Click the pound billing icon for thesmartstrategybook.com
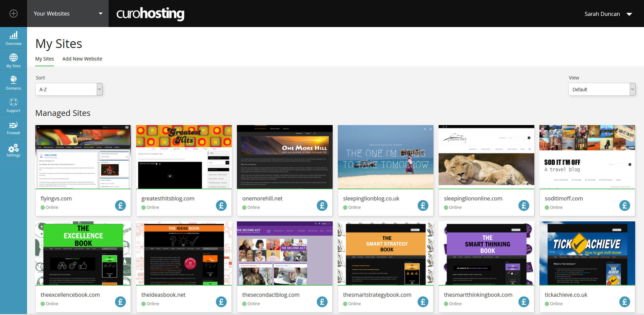644x315 pixels. tap(423, 302)
